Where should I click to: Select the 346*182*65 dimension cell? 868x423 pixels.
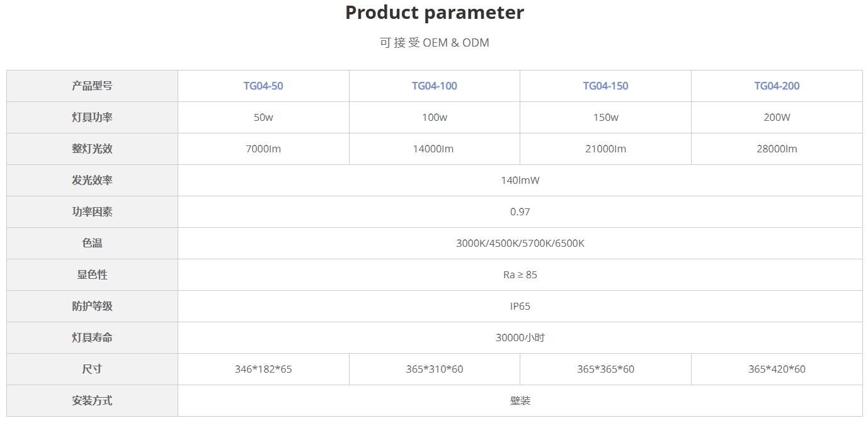click(263, 369)
